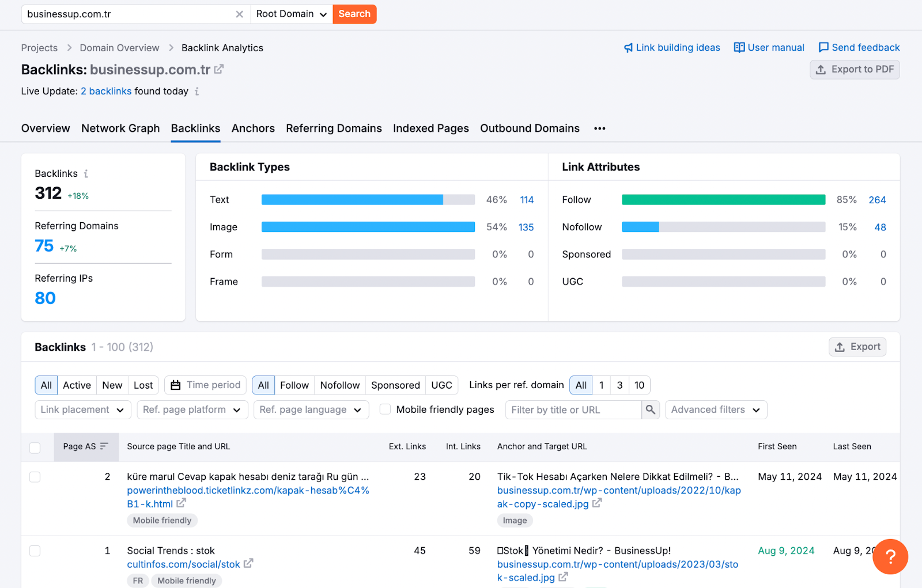The width and height of the screenshot is (922, 588).
Task: Switch to the Outbound Domains tab
Action: pyautogui.click(x=530, y=128)
